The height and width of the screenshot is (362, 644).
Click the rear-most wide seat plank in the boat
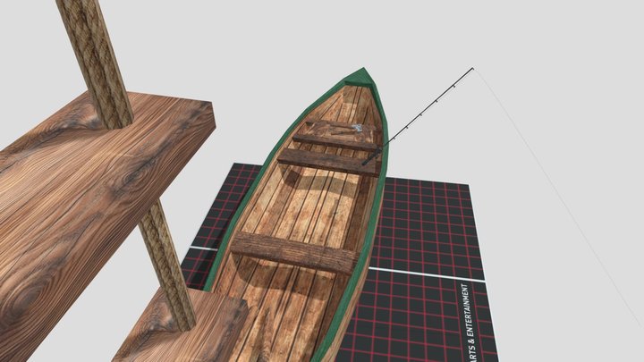pos(294,251)
